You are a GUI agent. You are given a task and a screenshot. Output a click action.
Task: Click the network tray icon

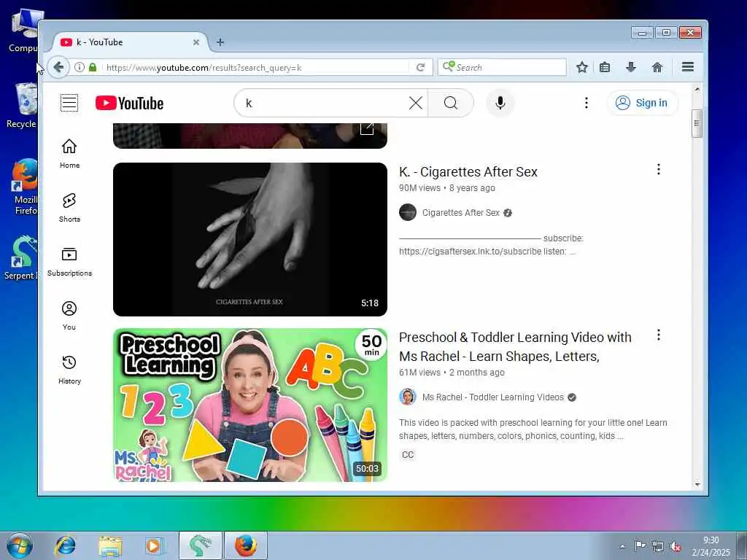657,547
